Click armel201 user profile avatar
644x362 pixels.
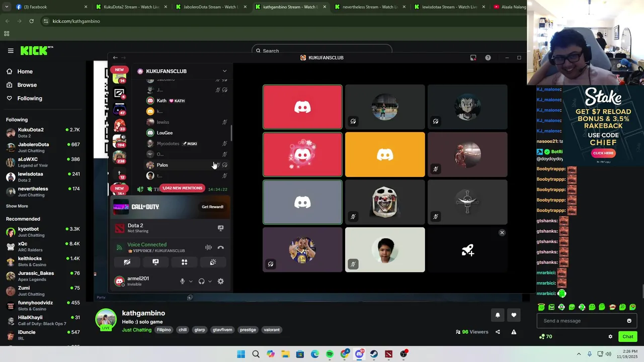click(119, 282)
